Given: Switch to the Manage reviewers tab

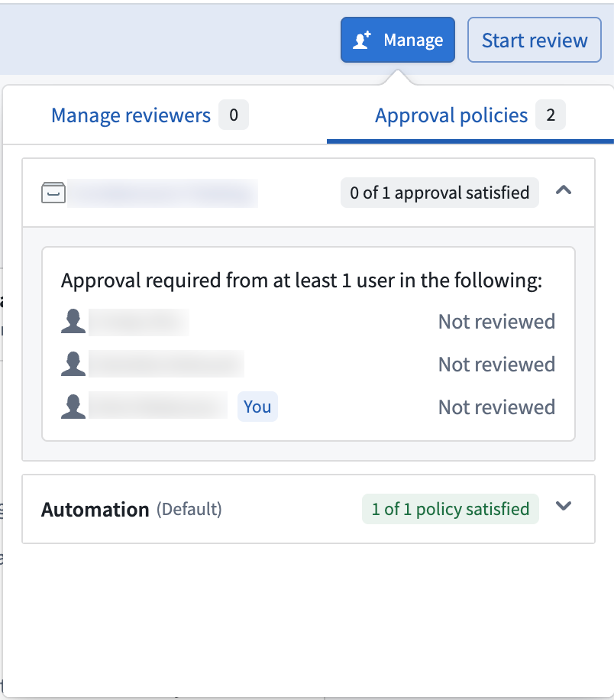Looking at the screenshot, I should 150,115.
